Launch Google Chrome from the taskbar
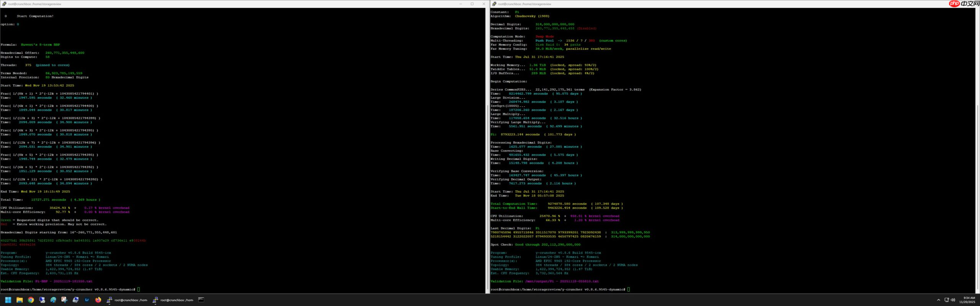This screenshot has width=980, height=306. coord(31,300)
